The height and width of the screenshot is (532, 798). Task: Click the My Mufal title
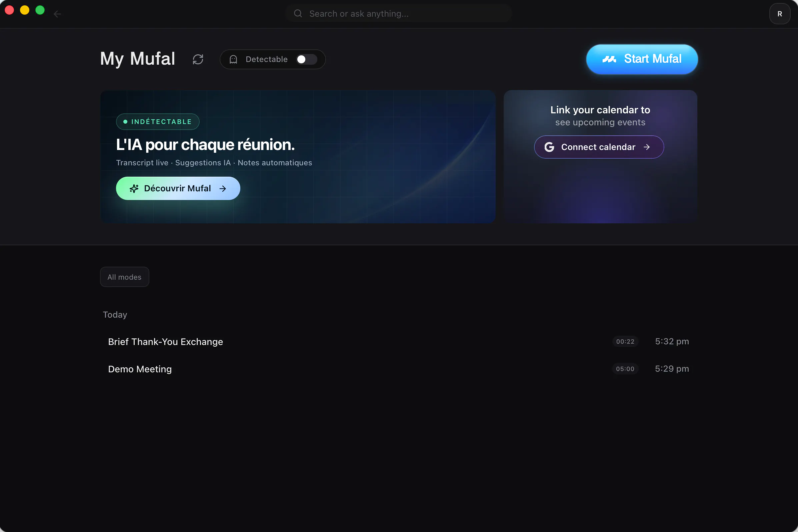137,59
